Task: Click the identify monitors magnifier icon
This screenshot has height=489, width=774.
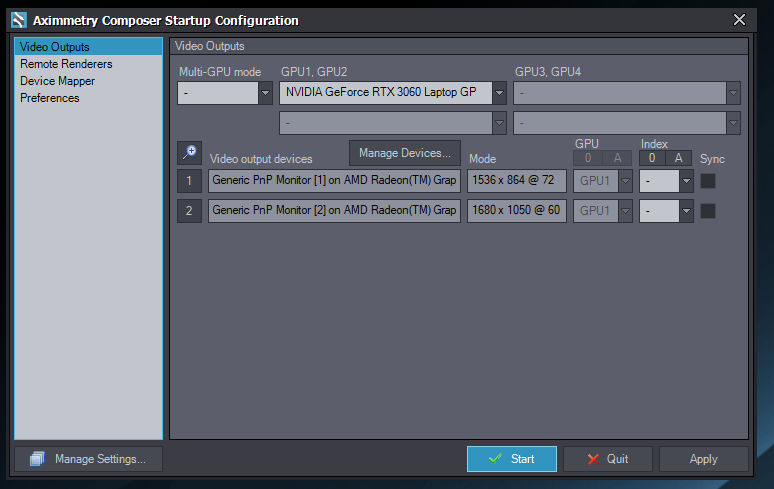Action: (190, 153)
